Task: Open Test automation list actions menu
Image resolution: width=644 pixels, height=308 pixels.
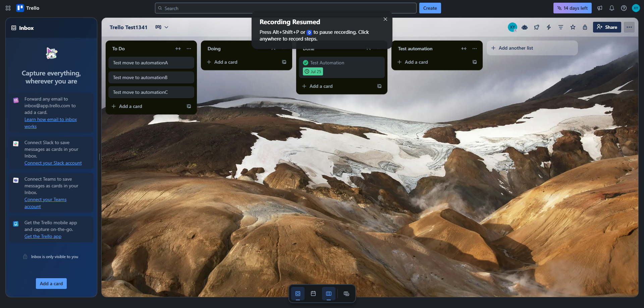Action: (475, 49)
